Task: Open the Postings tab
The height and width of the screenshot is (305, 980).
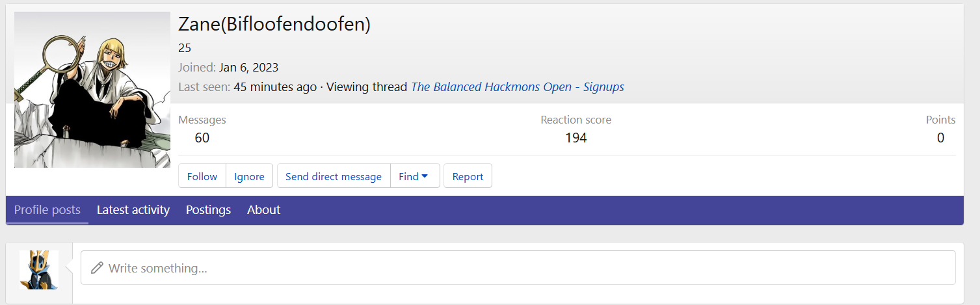Action: coord(208,210)
